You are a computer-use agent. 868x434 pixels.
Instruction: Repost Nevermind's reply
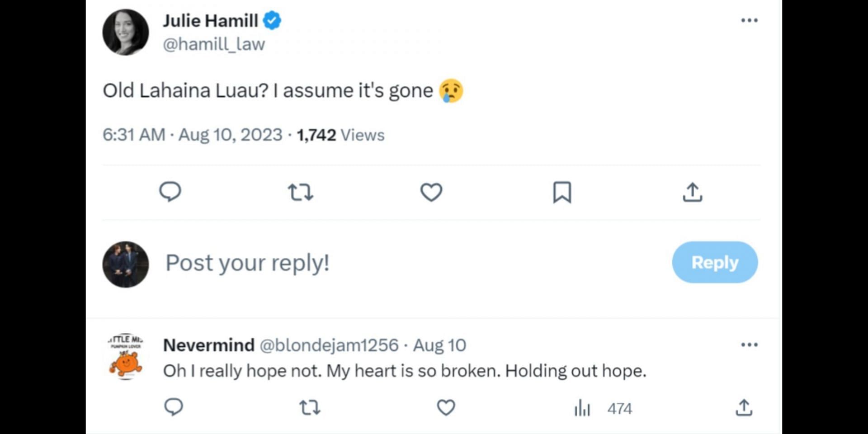click(x=310, y=408)
